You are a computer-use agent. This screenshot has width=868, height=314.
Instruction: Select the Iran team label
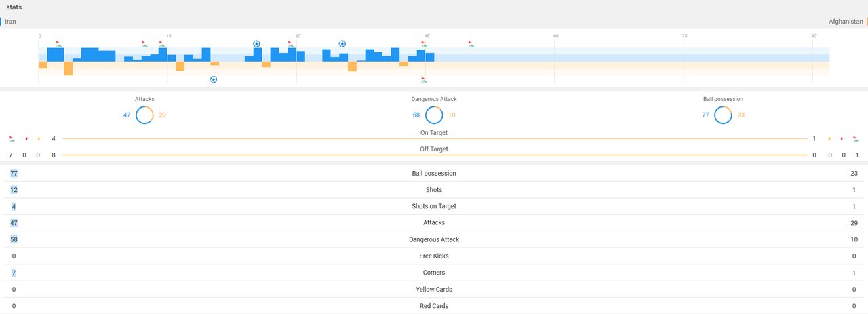coord(11,22)
